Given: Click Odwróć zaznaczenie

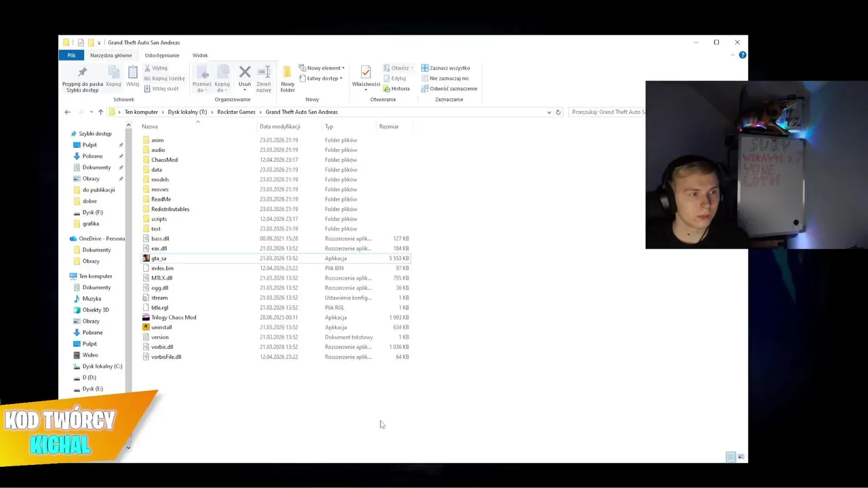Looking at the screenshot, I should (449, 89).
